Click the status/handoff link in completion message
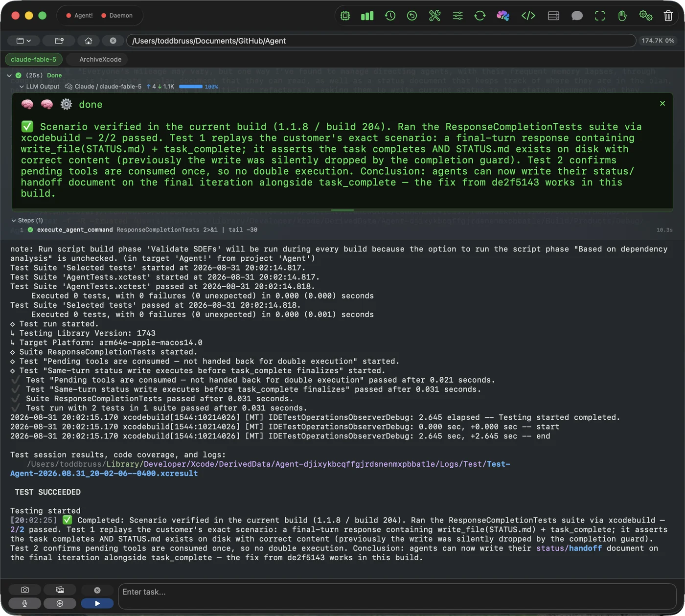The width and height of the screenshot is (685, 616). pos(569,548)
